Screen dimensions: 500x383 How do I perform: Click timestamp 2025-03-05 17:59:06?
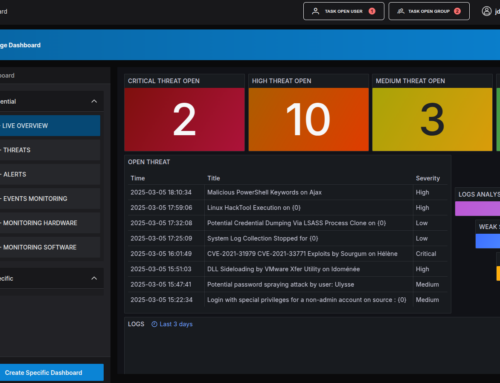point(161,208)
